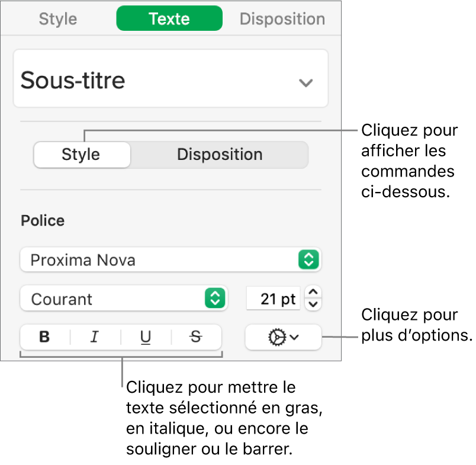Open the top Disposition tab
Image resolution: width=476 pixels, height=465 pixels.
(282, 18)
